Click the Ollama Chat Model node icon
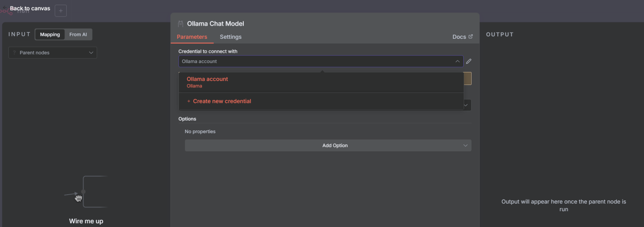The image size is (644, 227). coord(181,24)
